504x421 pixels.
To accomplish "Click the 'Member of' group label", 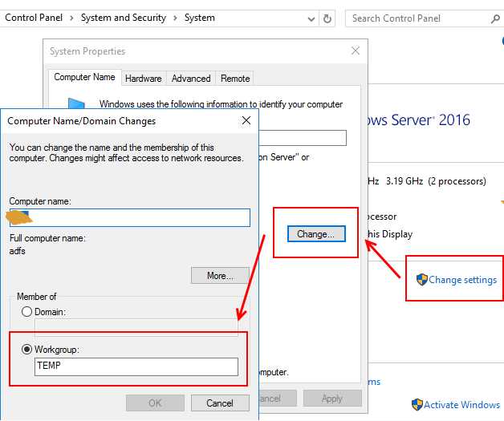I will click(x=37, y=297).
